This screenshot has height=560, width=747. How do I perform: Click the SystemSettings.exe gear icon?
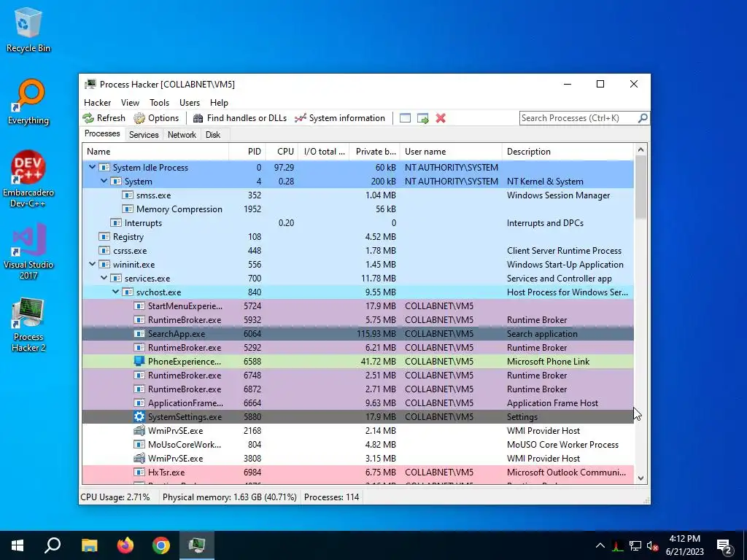[139, 416]
